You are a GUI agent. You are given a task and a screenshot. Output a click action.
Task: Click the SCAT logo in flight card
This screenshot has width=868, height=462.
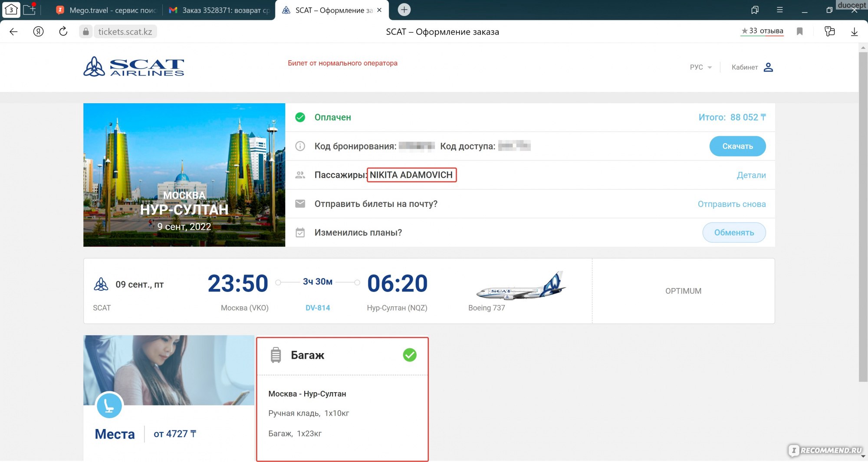click(101, 285)
